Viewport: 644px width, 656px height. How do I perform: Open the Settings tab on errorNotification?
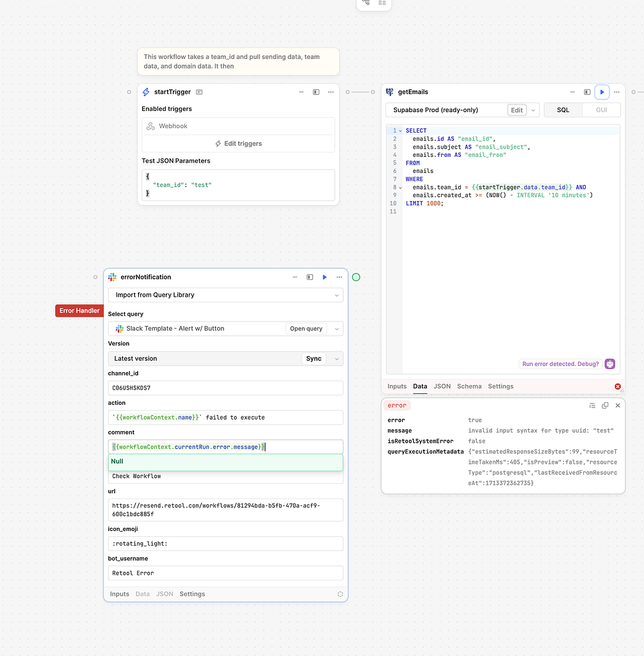point(192,594)
